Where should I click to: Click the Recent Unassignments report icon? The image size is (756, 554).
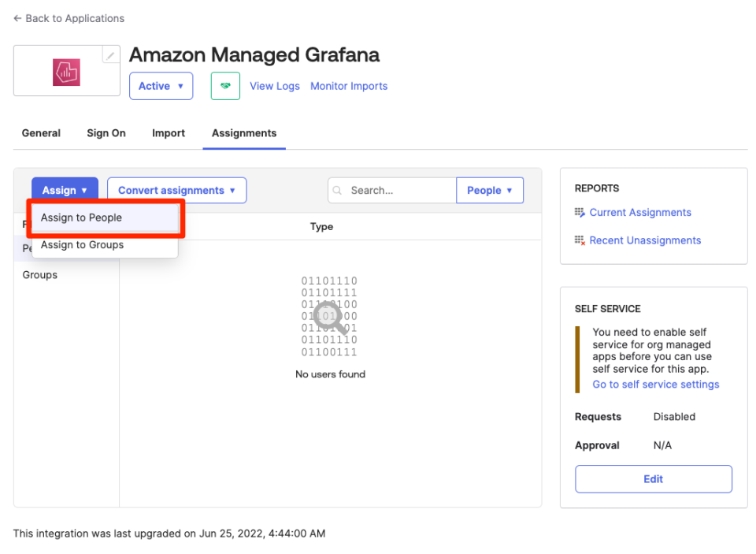coord(578,240)
